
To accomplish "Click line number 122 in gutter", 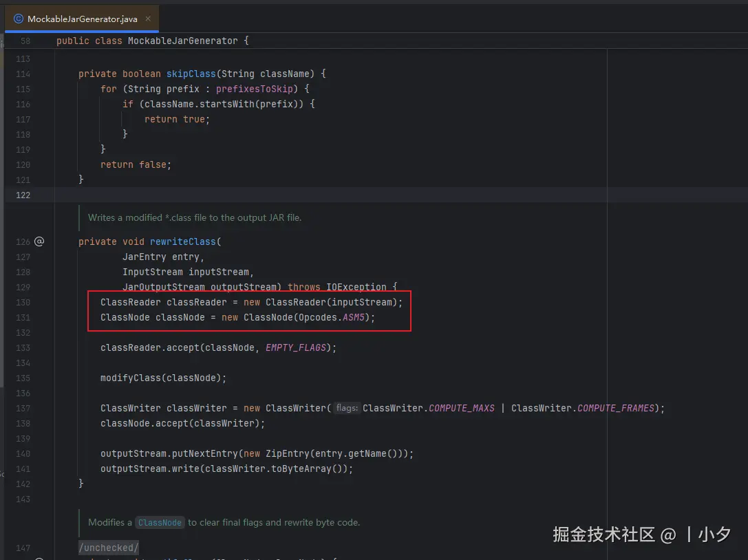I will [23, 195].
